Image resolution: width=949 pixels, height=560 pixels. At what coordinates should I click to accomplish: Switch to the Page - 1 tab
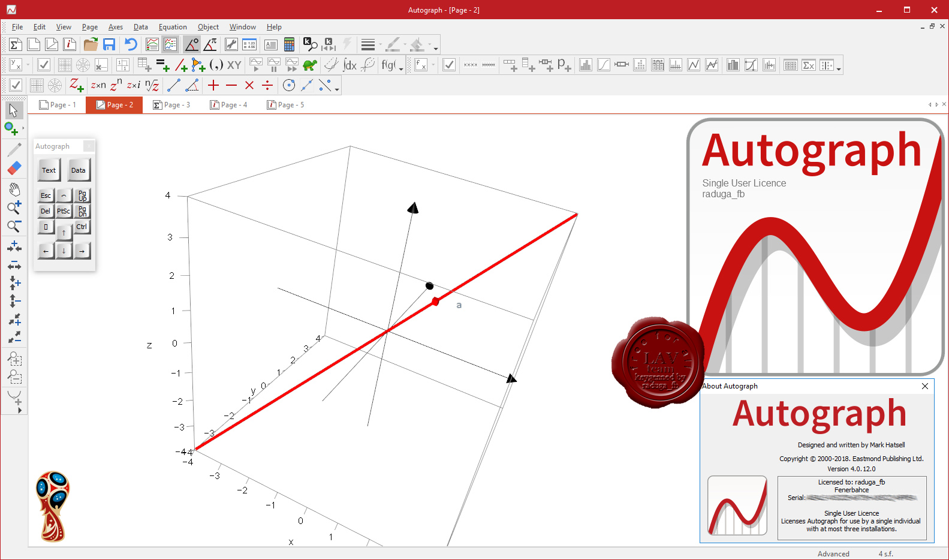[x=58, y=105]
